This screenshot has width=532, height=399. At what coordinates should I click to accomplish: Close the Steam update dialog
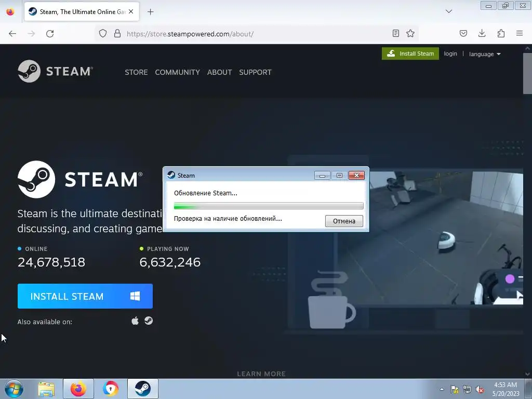tap(356, 175)
